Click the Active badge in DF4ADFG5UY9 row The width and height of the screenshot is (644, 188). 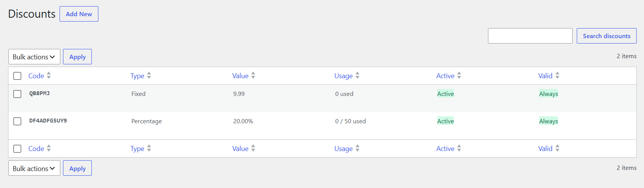[x=445, y=121]
